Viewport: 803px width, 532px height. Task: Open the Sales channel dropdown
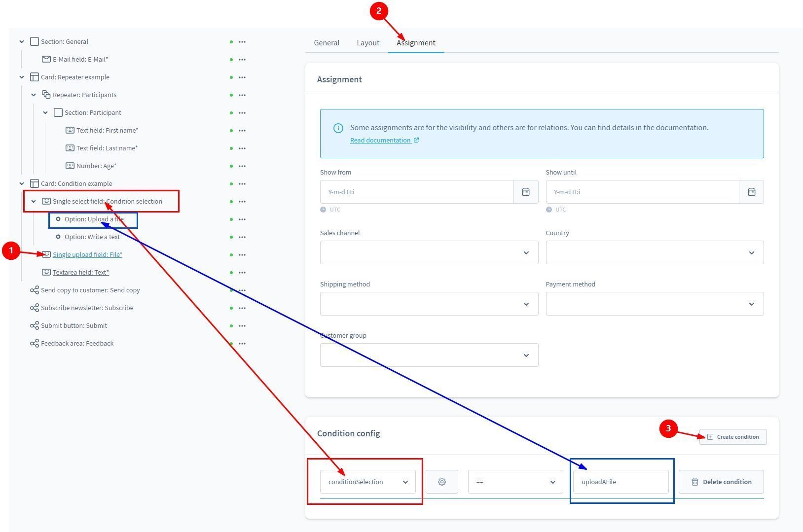(x=429, y=252)
